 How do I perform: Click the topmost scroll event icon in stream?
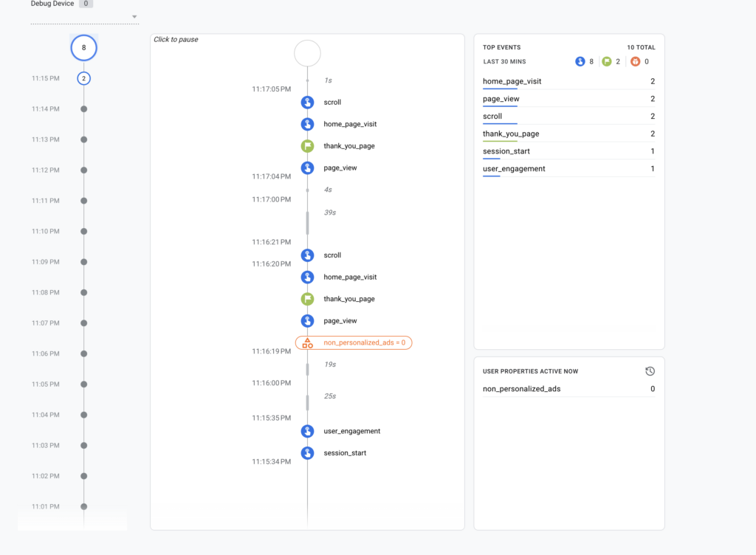click(307, 103)
